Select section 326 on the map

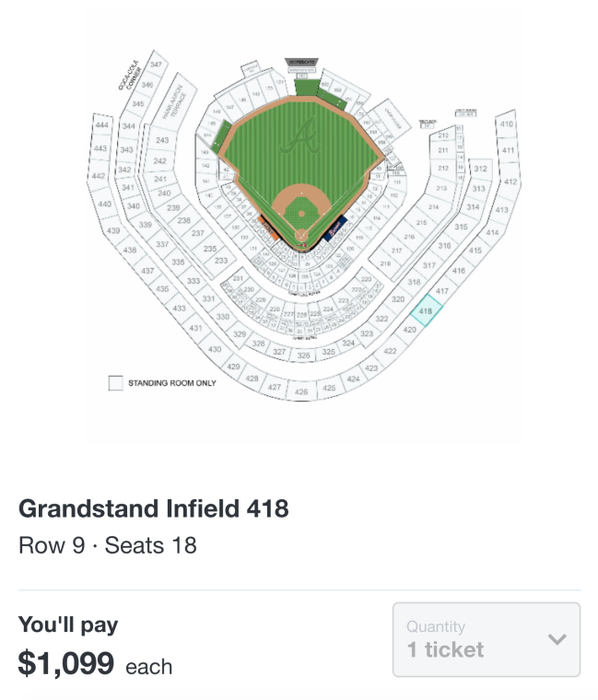303,355
